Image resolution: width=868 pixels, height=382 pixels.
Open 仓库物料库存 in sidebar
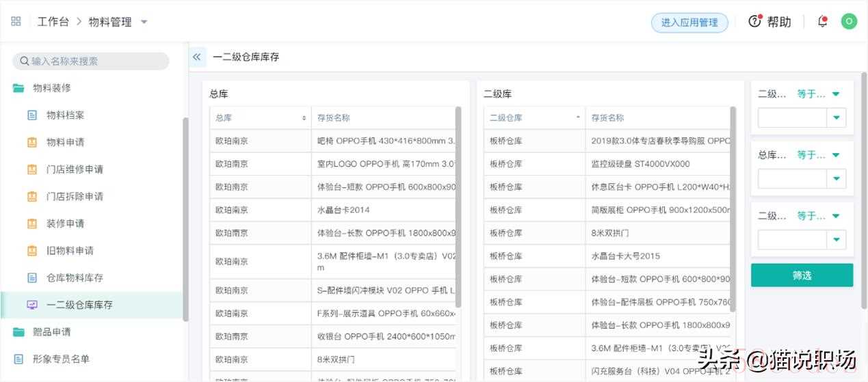click(x=75, y=277)
